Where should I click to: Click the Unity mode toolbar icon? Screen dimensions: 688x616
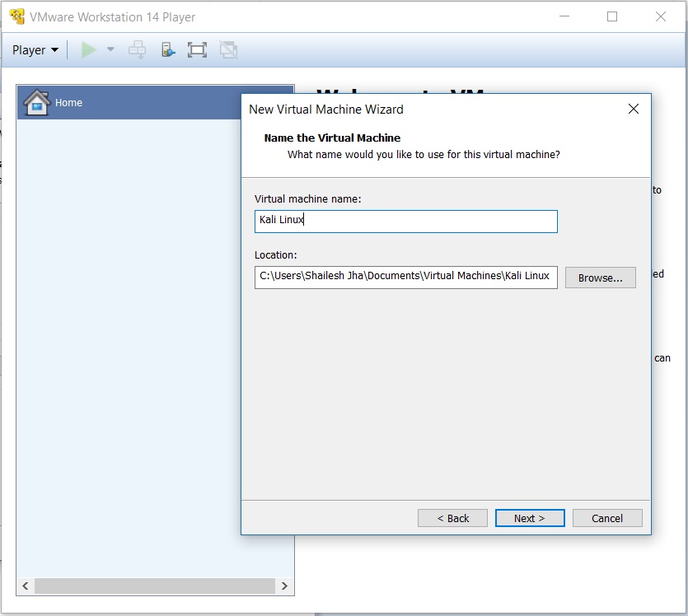click(228, 49)
